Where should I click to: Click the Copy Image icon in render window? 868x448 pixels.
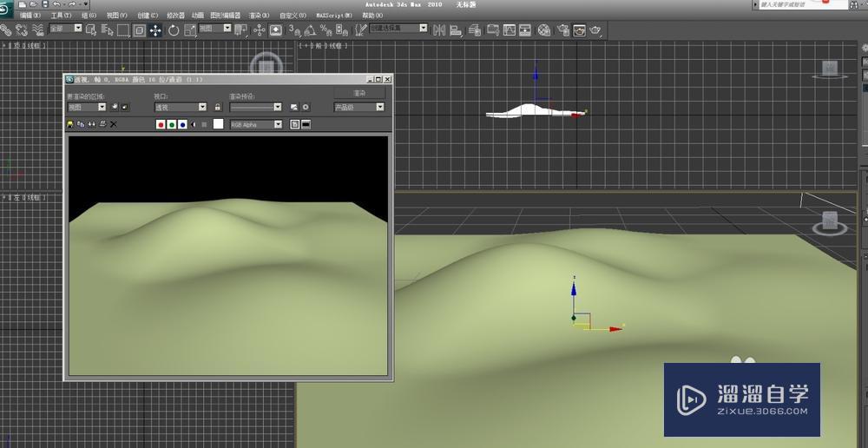[81, 124]
